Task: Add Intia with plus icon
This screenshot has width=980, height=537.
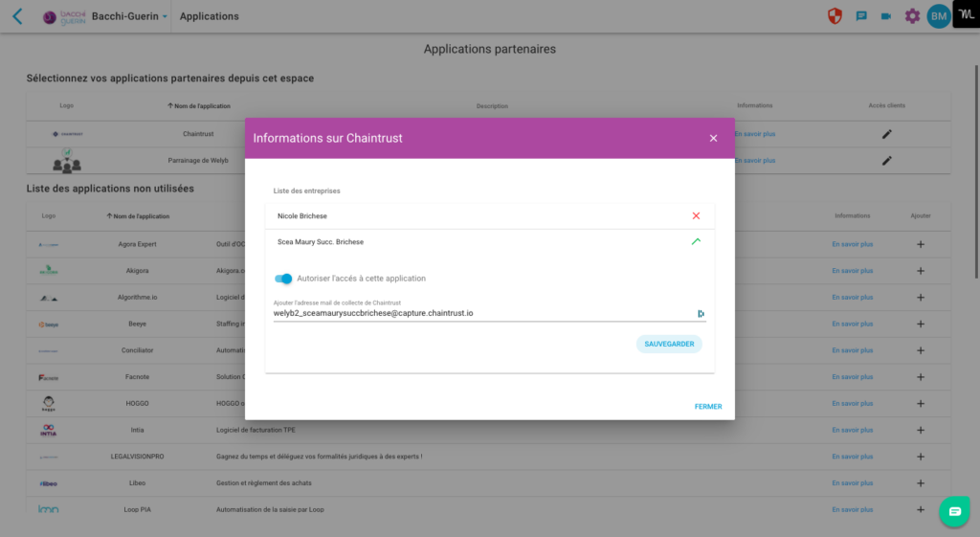Action: point(920,430)
